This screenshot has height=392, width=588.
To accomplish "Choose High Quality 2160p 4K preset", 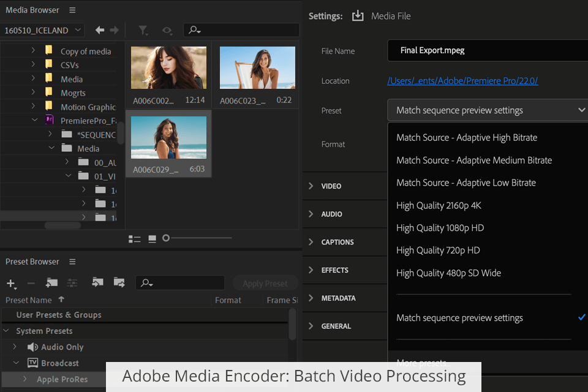I will point(439,206).
